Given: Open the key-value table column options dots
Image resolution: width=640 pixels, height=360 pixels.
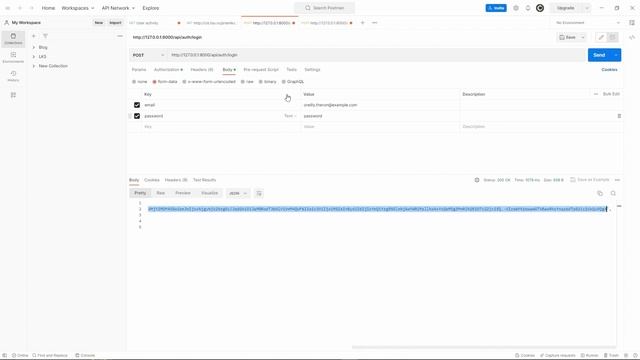Looking at the screenshot, I should pos(596,94).
